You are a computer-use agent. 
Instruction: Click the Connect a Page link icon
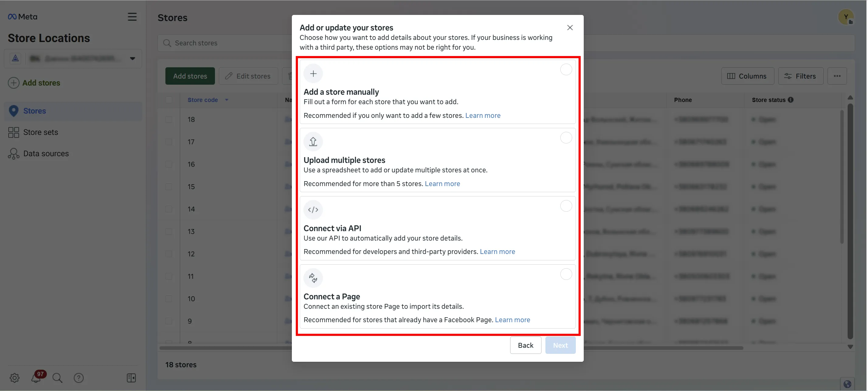[x=313, y=278]
